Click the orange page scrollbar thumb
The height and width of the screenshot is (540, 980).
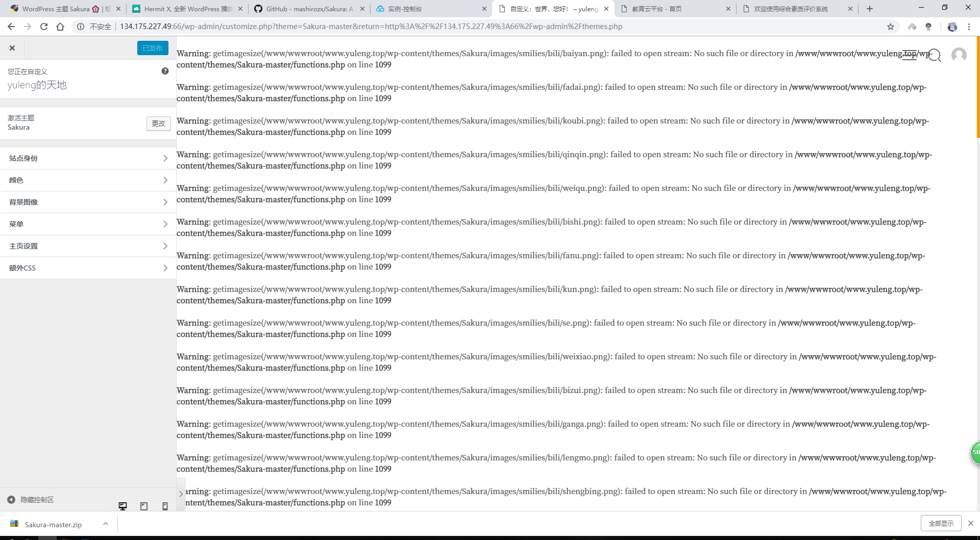[x=978, y=87]
